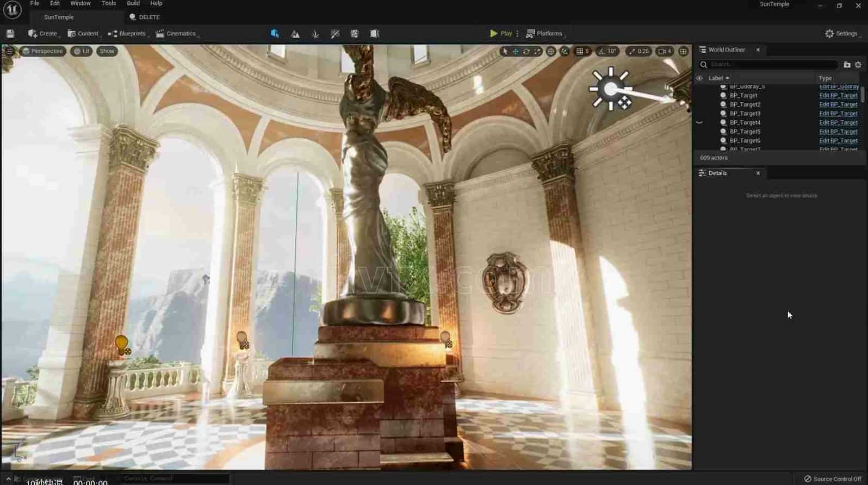Switch to Mesh Paint mode
The image size is (868, 485).
coord(335,34)
